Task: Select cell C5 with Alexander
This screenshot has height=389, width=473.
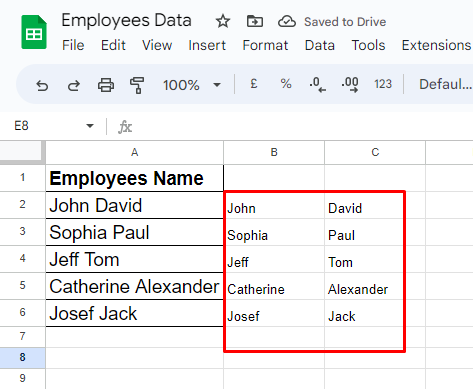Action: coord(375,286)
